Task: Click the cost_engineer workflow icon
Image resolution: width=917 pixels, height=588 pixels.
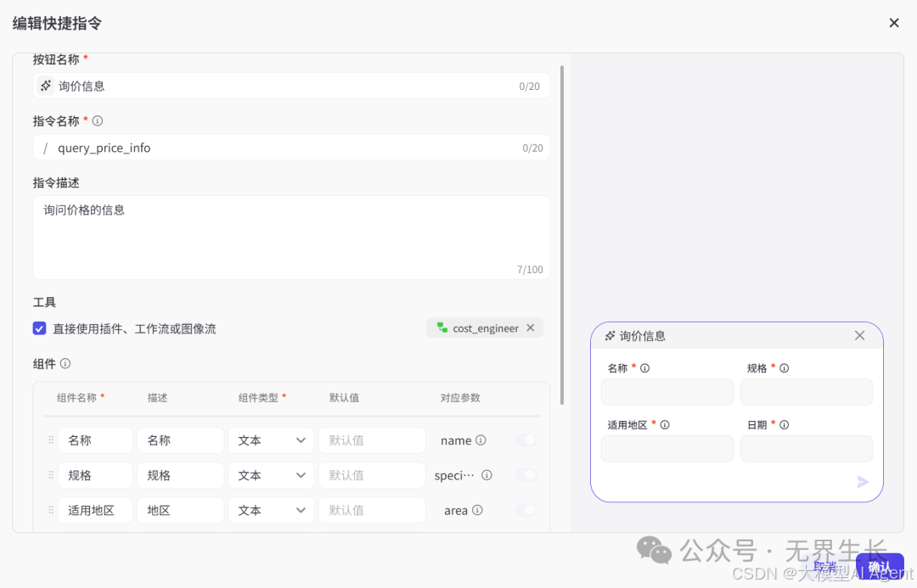Action: click(x=442, y=328)
